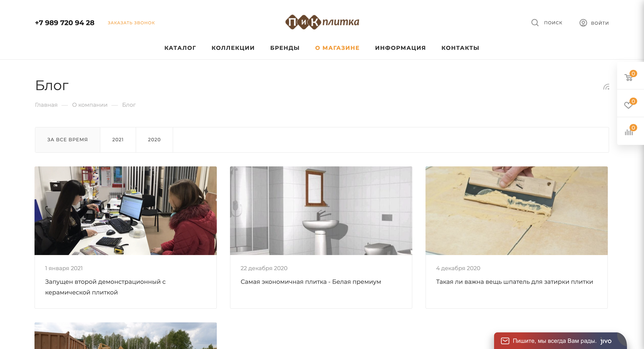Open the Jivo chat envelope icon
This screenshot has height=349, width=644.
coord(505,341)
